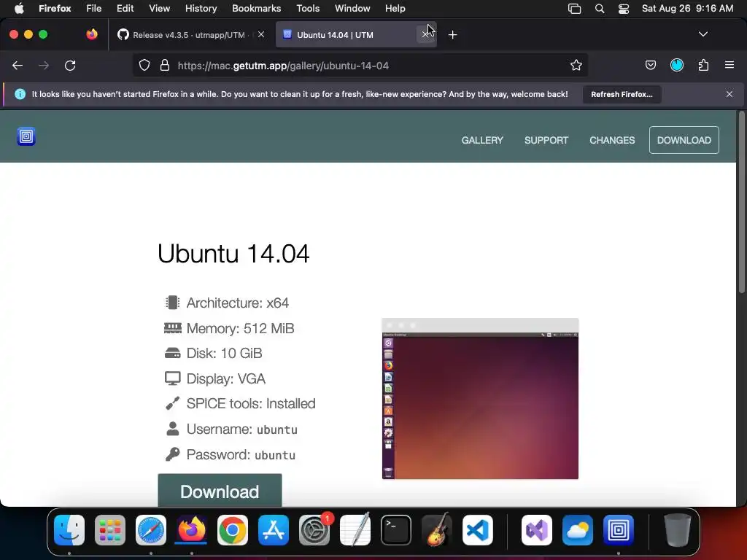
Task: Open the Apple menu icon
Action: pyautogui.click(x=19, y=9)
